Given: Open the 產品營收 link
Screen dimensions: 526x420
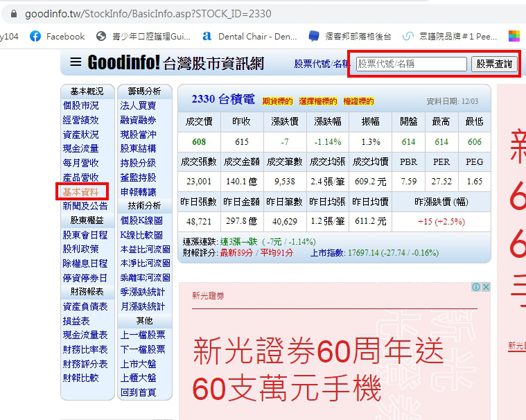Looking at the screenshot, I should click(80, 177).
